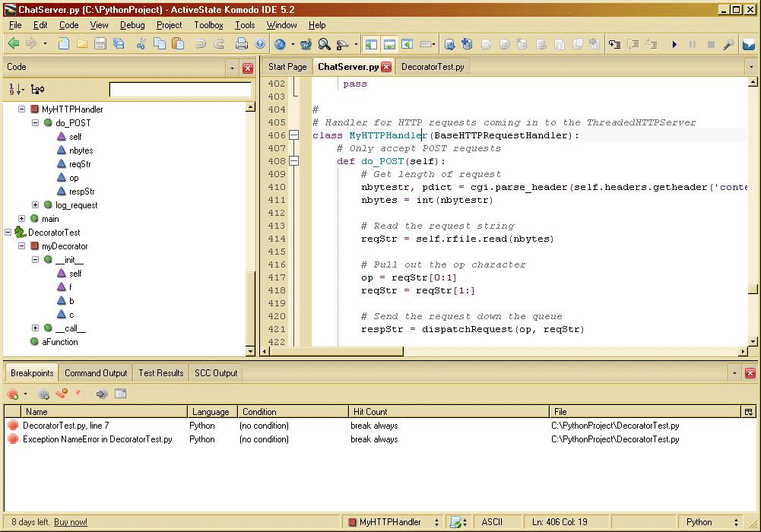Click the Cut scissors icon
Viewport: 761px width, 532px height.
(141, 44)
